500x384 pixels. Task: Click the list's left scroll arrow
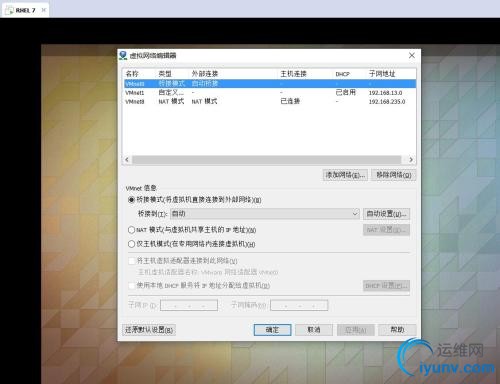click(127, 160)
